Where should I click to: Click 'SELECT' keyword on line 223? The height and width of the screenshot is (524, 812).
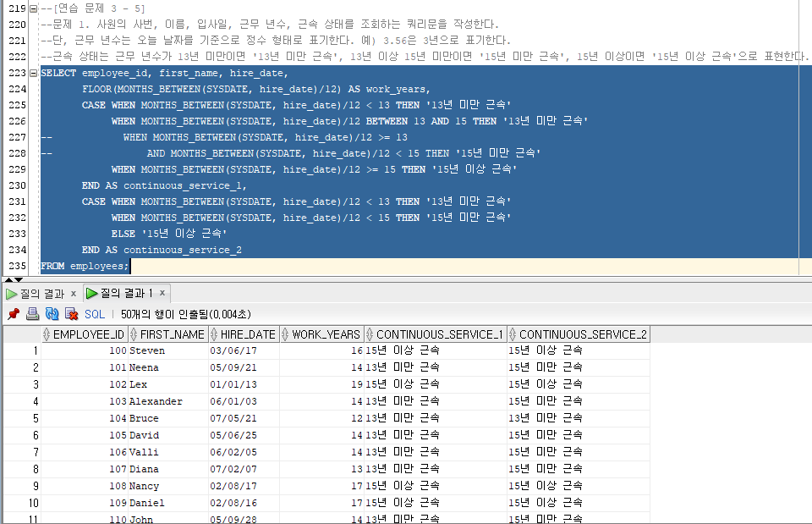pos(58,73)
